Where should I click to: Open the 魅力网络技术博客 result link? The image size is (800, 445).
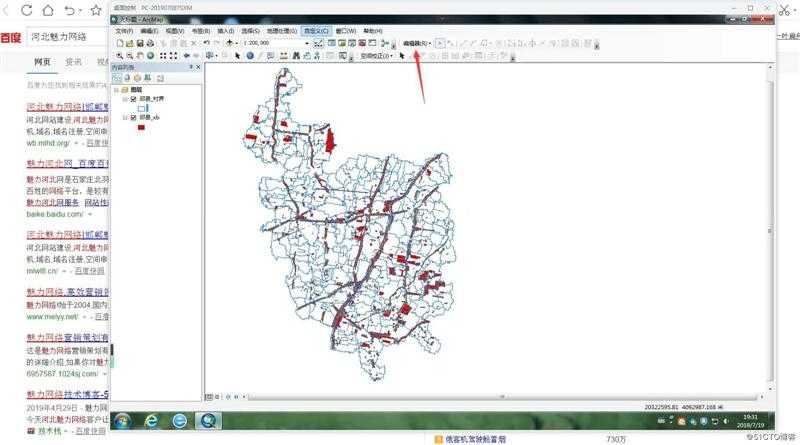67,394
